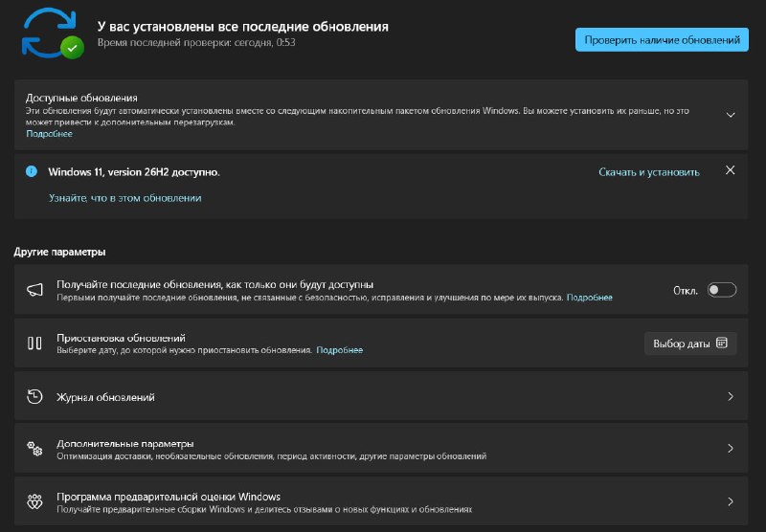Open the Выбор даты pause dropdown
The height and width of the screenshot is (532, 766).
(690, 344)
